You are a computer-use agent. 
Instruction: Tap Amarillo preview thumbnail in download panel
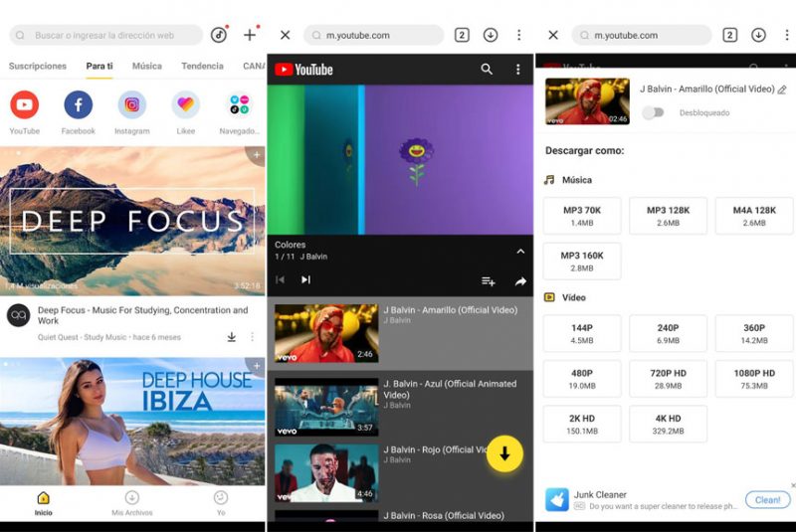pos(587,100)
